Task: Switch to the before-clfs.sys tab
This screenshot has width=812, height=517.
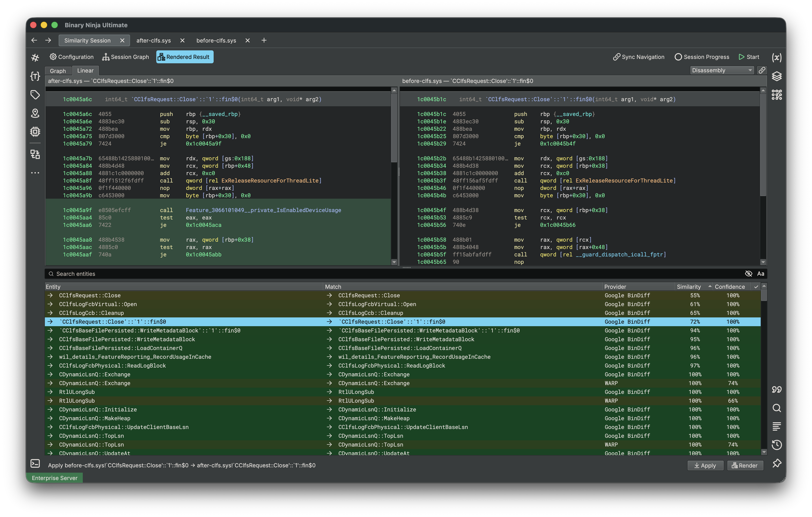Action: (216, 40)
